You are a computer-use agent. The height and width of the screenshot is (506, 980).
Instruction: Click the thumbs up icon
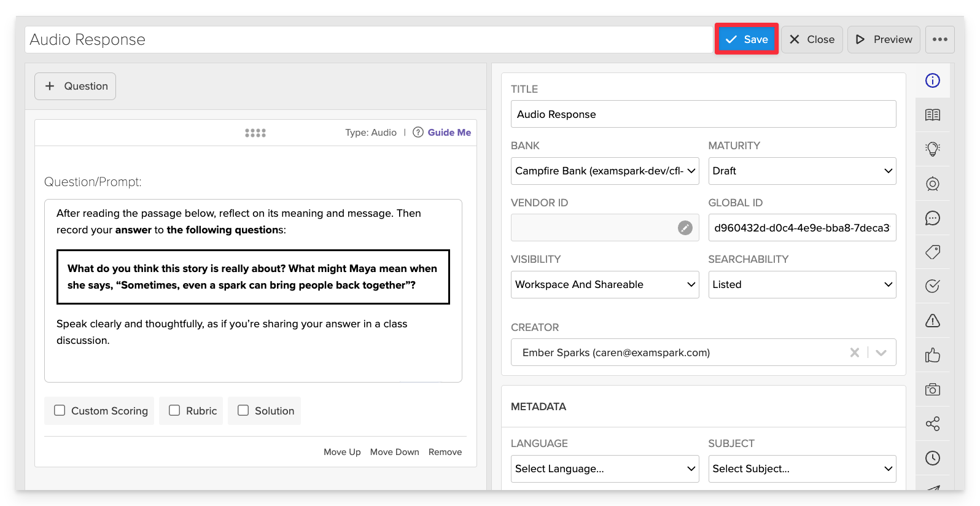click(x=932, y=355)
